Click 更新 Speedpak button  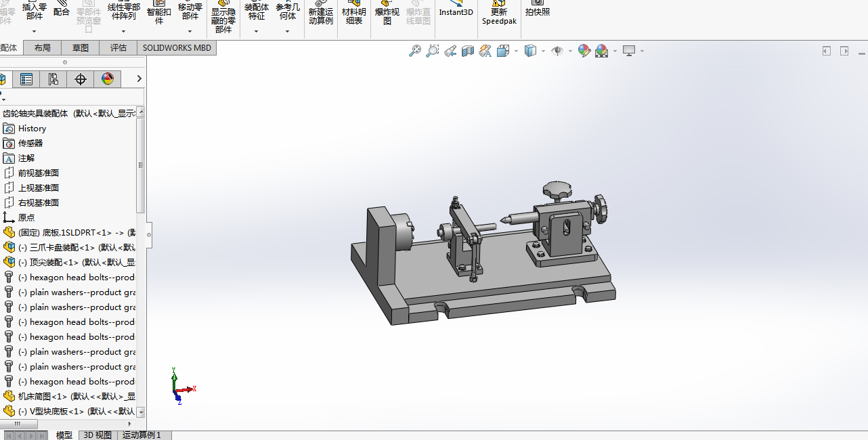pos(499,13)
